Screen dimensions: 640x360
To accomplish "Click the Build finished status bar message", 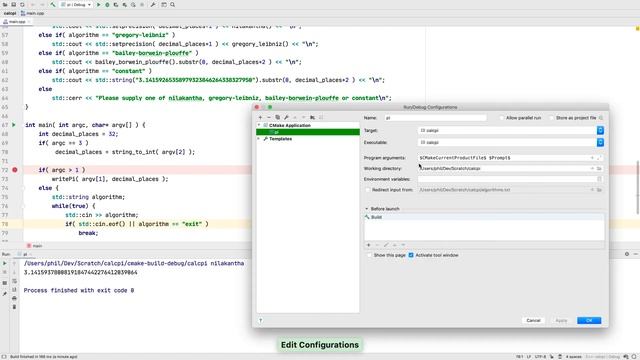I will point(43,357).
